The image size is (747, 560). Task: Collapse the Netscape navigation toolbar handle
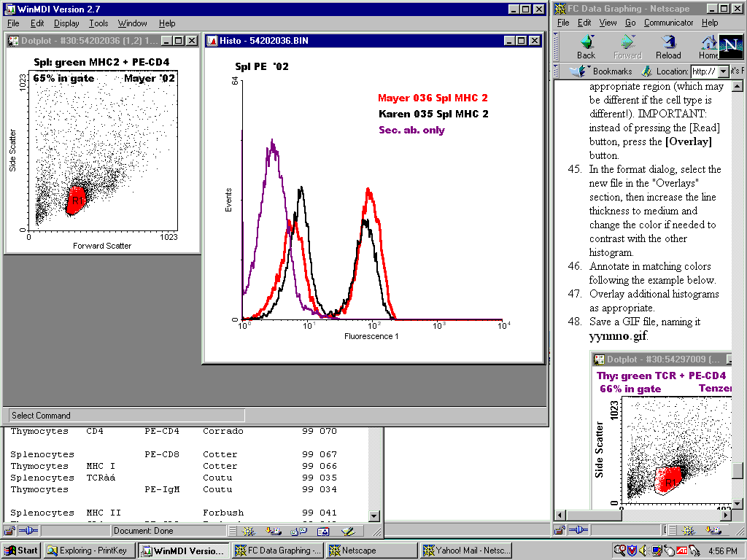coord(557,47)
